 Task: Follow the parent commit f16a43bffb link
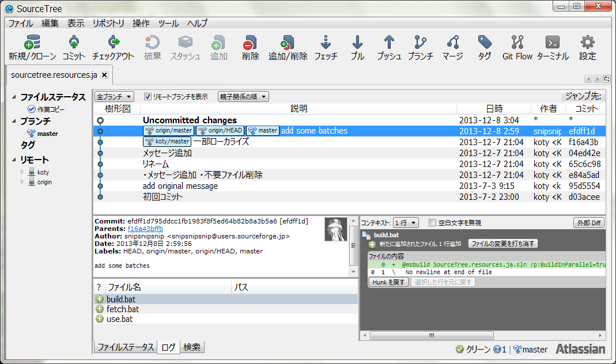pyautogui.click(x=145, y=229)
